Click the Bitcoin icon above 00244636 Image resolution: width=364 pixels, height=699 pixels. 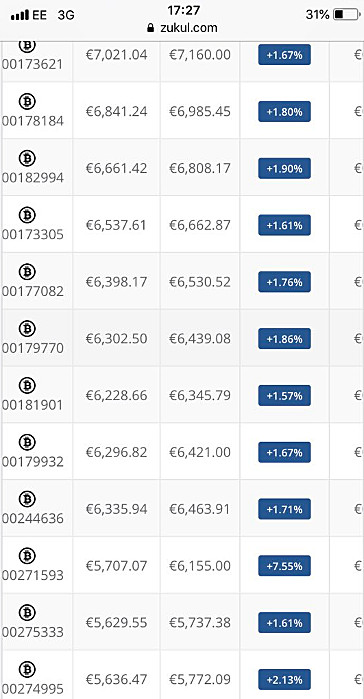point(27,499)
